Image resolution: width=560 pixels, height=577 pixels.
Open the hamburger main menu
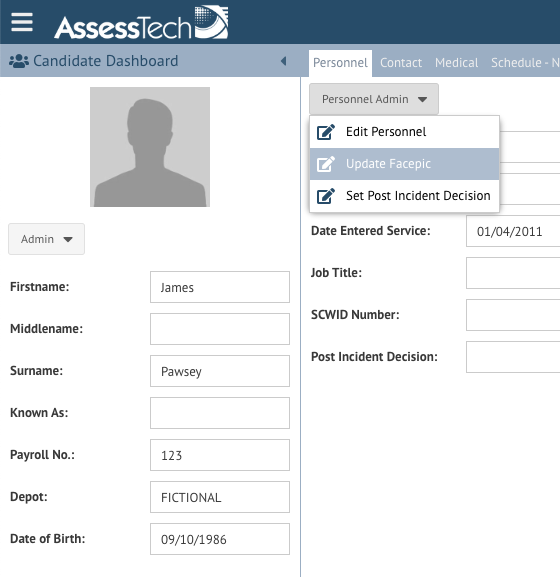[22, 22]
